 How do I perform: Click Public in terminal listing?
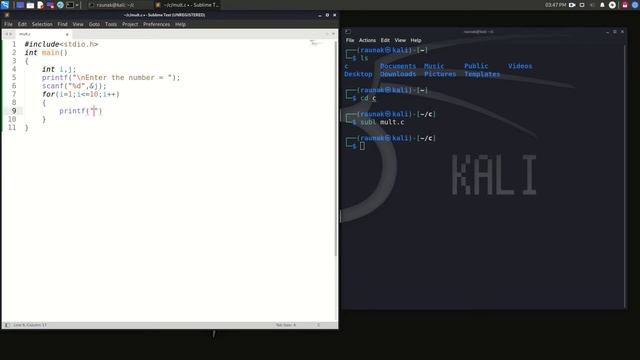pos(476,66)
